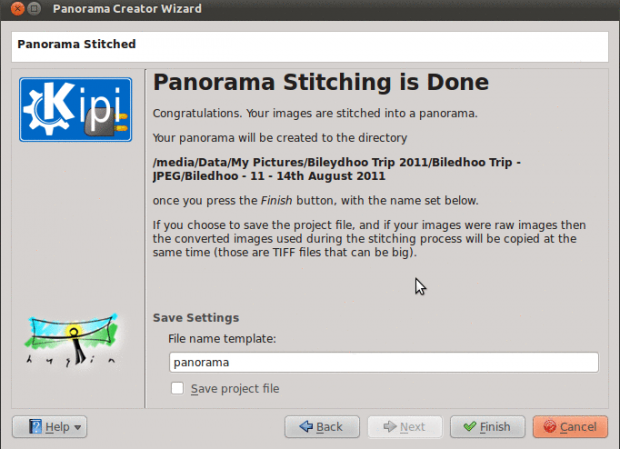Click the help icon on the Help button

[x=33, y=427]
